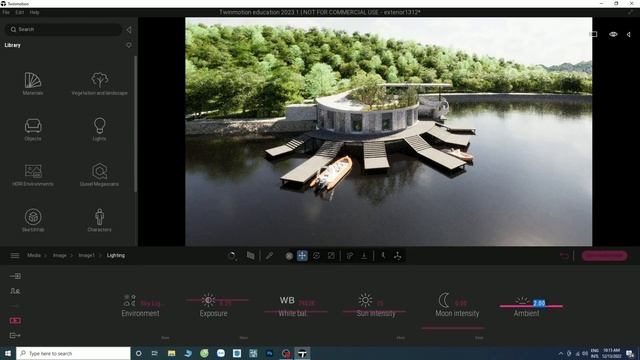Open Quixel Megascans category
640x360 pixels.
[100, 175]
